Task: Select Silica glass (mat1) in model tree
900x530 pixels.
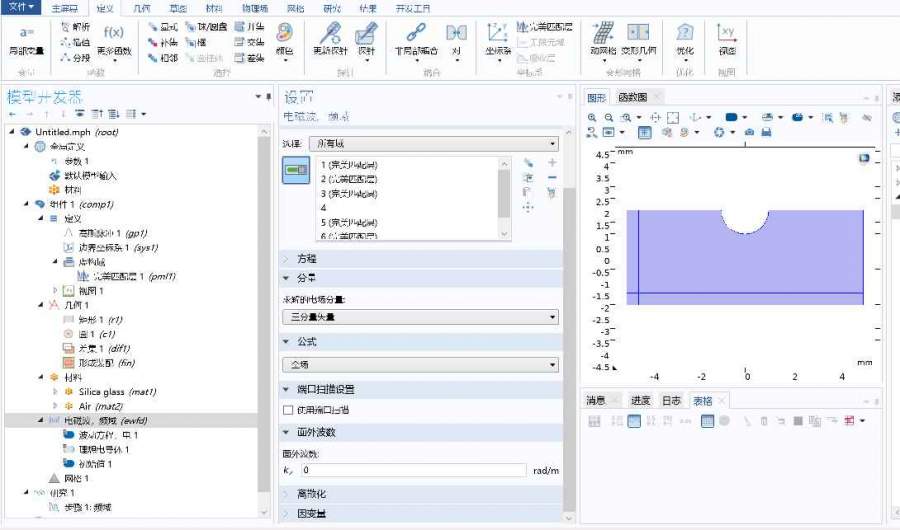Action: click(117, 391)
